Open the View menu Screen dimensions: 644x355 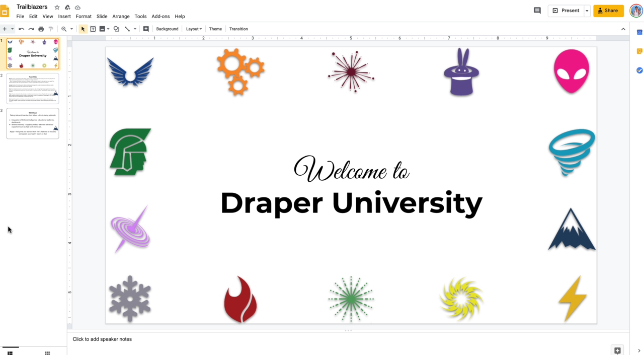coord(48,17)
